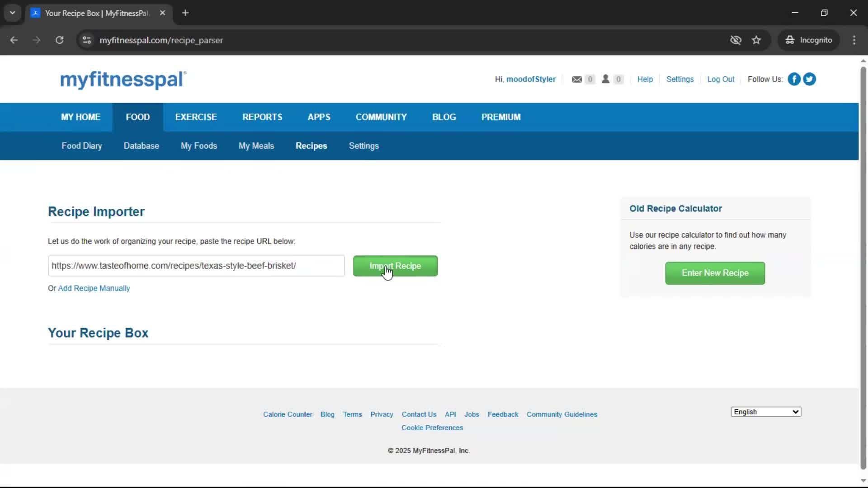The image size is (868, 488).
Task: Reload the page with the refresh icon
Action: (59, 40)
